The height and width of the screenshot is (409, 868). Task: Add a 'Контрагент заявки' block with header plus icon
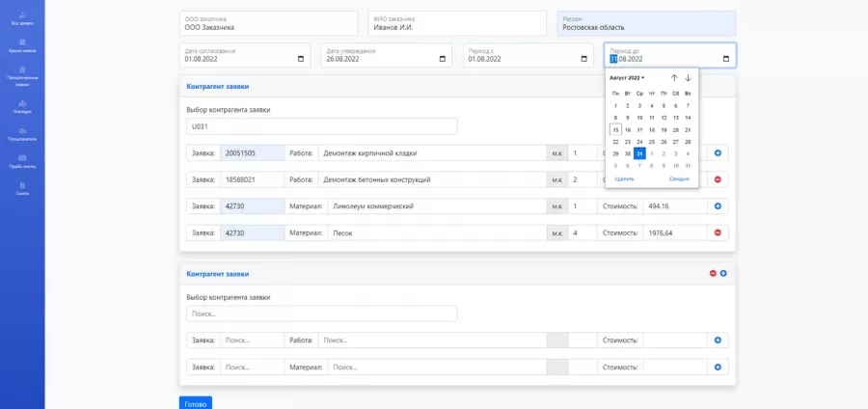[x=723, y=274]
